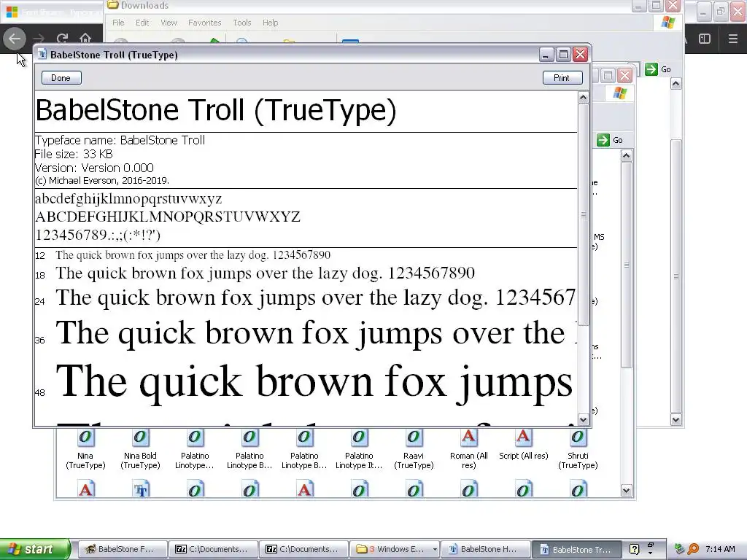Switch to BabelStone H... taskbar item
This screenshot has height=560, width=747.
(484, 549)
